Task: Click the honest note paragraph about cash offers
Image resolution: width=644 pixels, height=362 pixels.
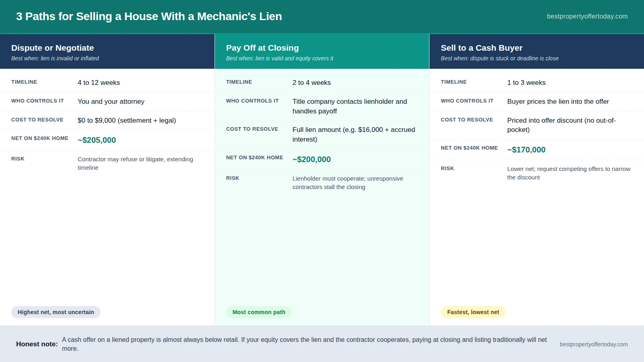Action: coord(304,344)
